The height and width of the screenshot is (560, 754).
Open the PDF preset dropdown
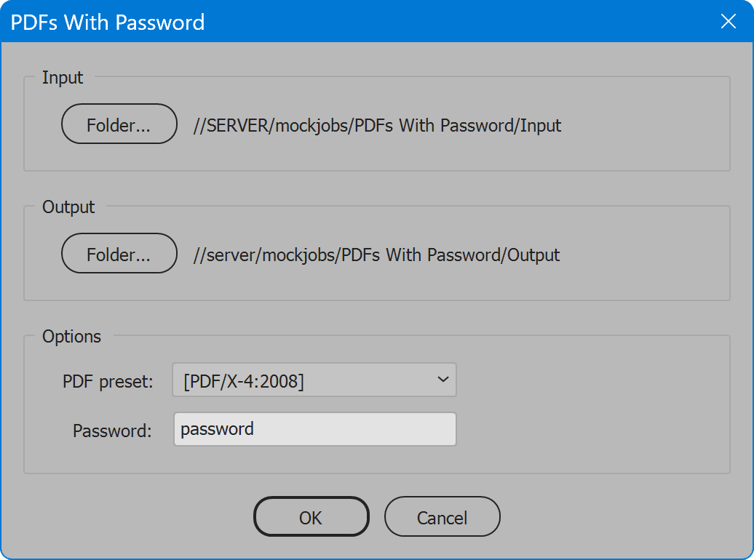314,380
